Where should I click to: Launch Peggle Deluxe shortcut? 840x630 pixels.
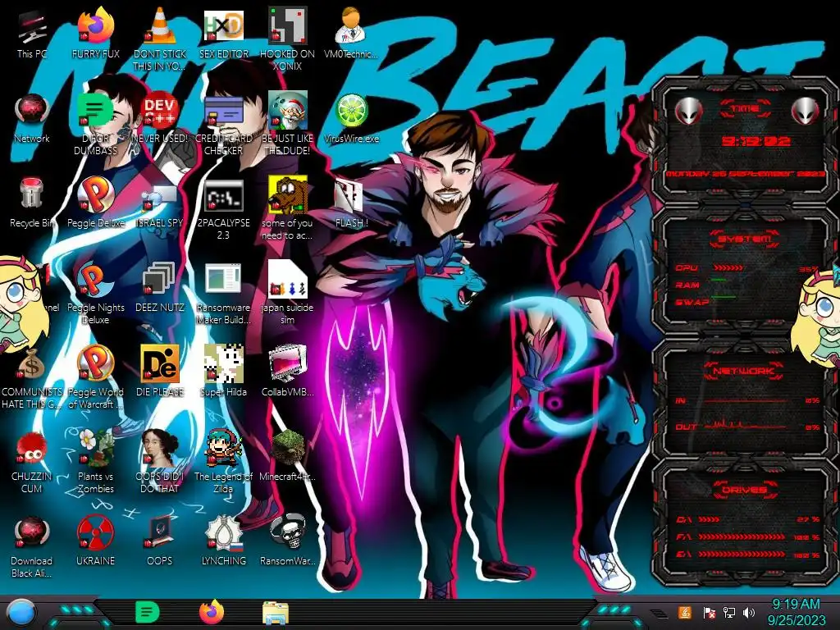coord(95,203)
